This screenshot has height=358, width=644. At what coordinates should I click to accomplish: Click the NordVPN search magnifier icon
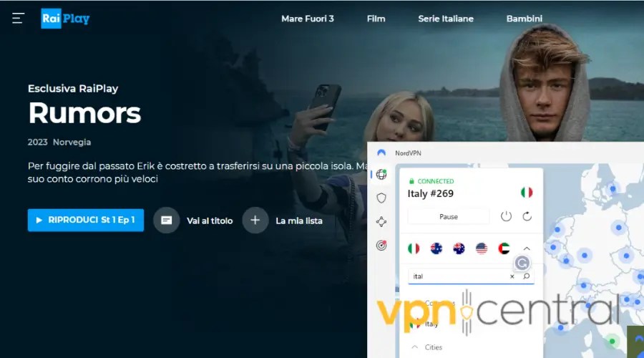pyautogui.click(x=526, y=276)
